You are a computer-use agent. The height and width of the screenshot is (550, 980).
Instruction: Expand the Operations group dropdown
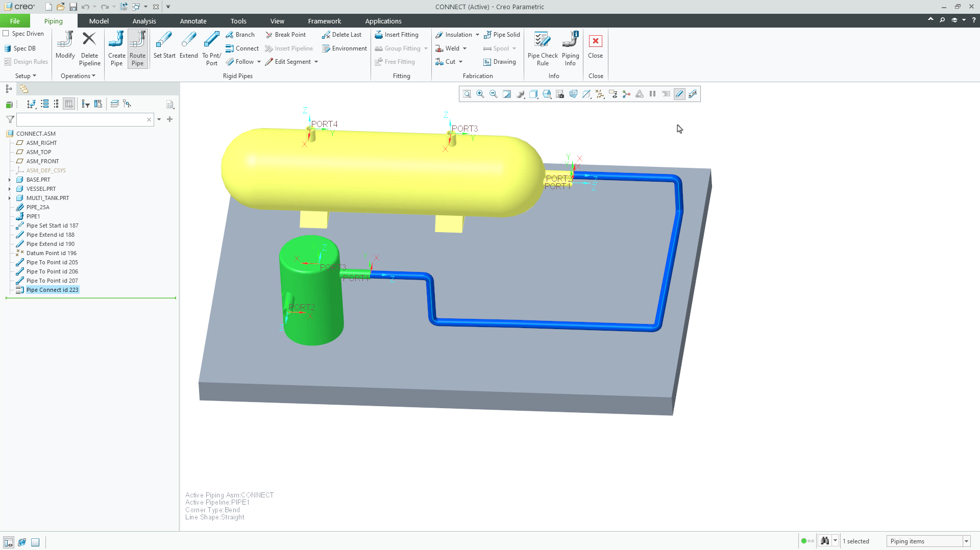pos(78,76)
